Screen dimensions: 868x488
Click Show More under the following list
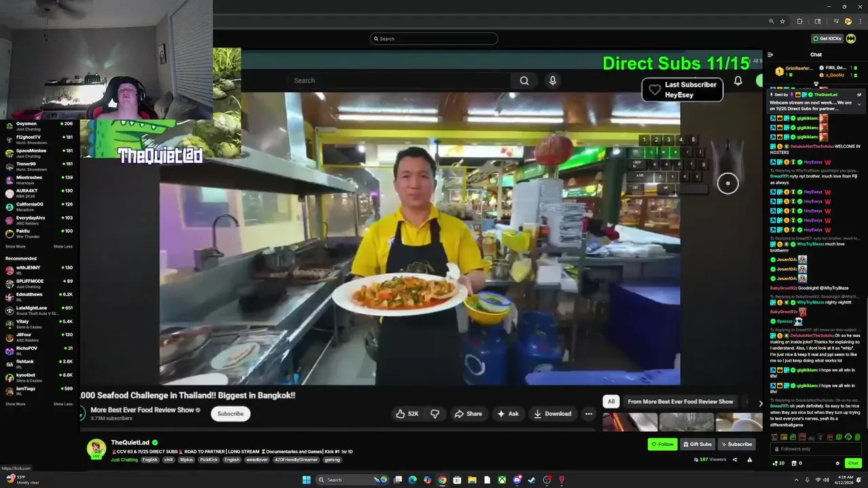point(15,247)
